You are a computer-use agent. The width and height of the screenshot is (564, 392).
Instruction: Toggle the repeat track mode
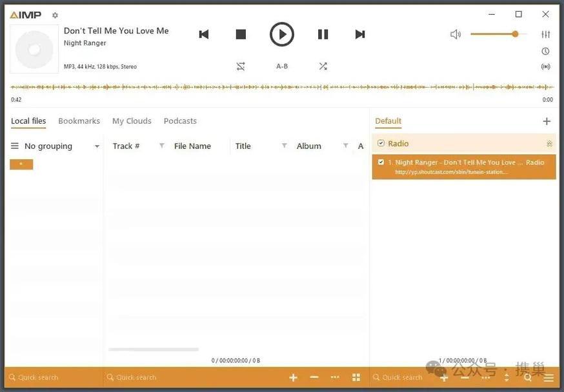[241, 66]
